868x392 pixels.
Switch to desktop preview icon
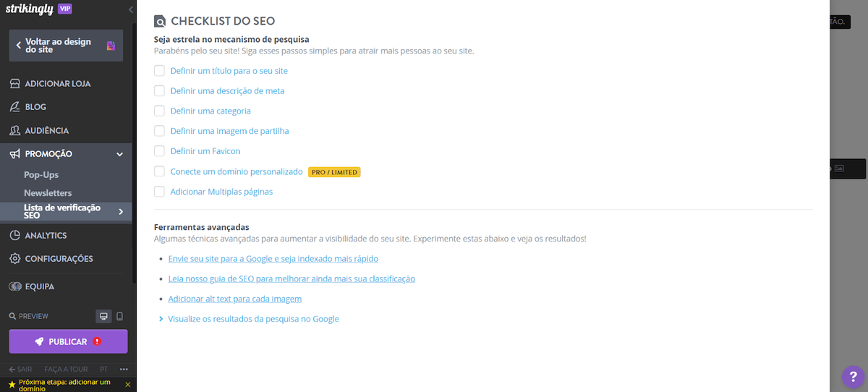tap(103, 316)
